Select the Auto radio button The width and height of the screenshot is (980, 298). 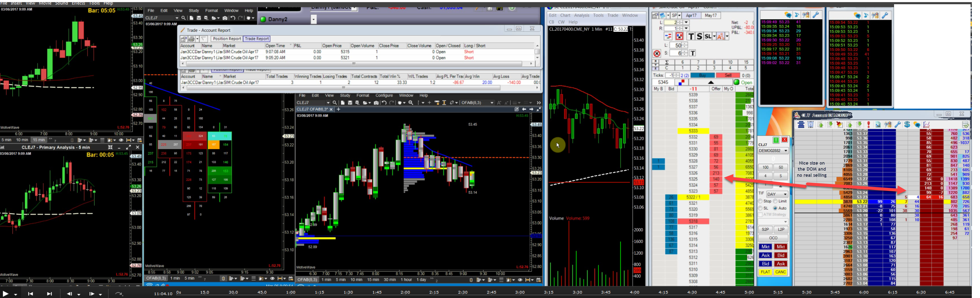pos(775,208)
